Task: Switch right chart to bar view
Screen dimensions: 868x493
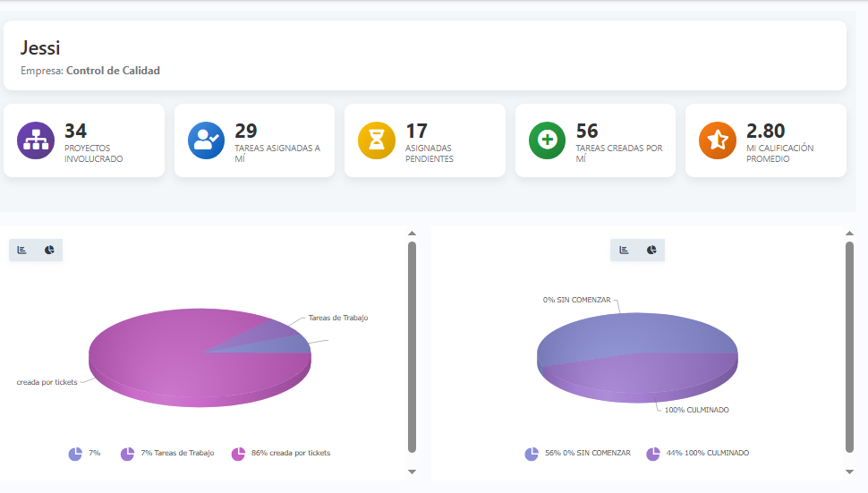Action: point(624,250)
